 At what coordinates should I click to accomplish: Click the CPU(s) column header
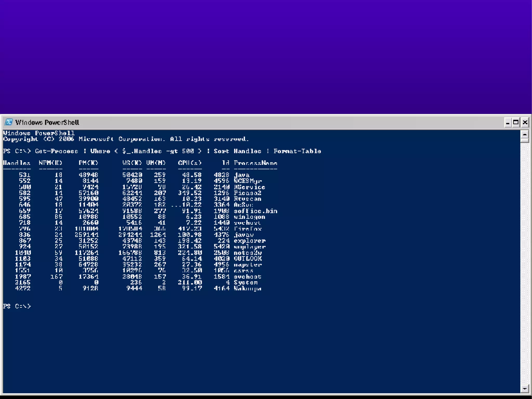point(190,163)
